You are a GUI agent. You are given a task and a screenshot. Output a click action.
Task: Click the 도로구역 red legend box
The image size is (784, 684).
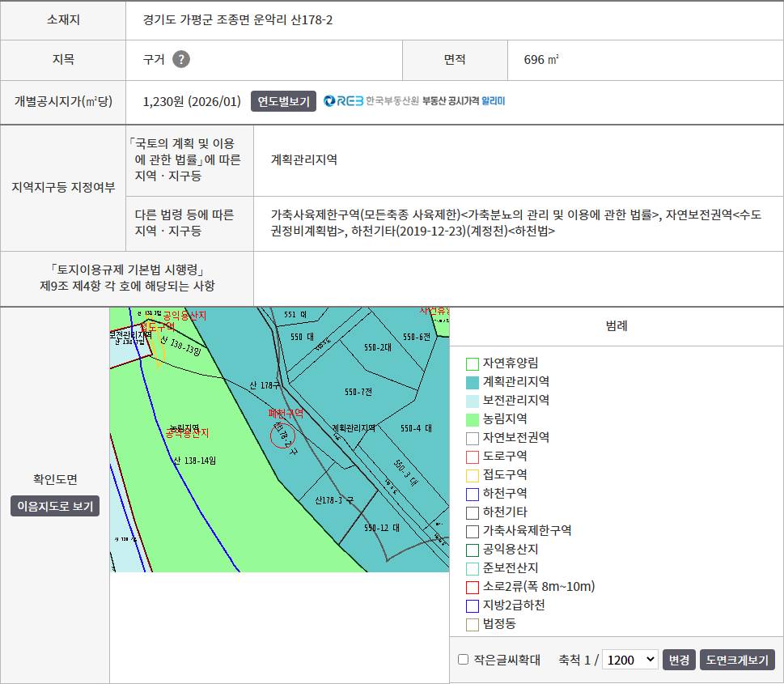[x=473, y=457]
